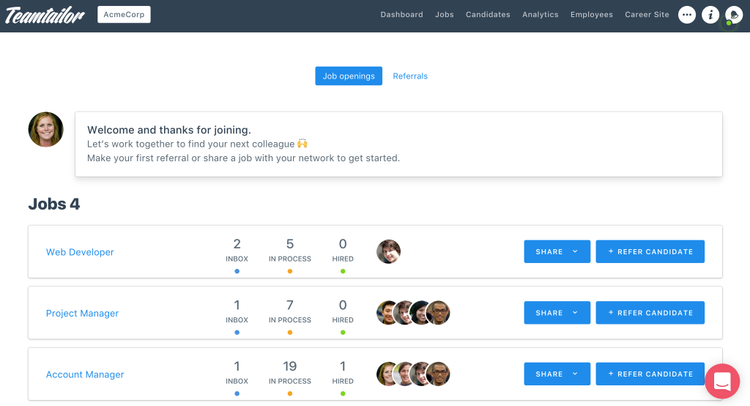Image resolution: width=750 pixels, height=406 pixels.
Task: Go to Candidates in the navigation bar
Action: pos(488,15)
